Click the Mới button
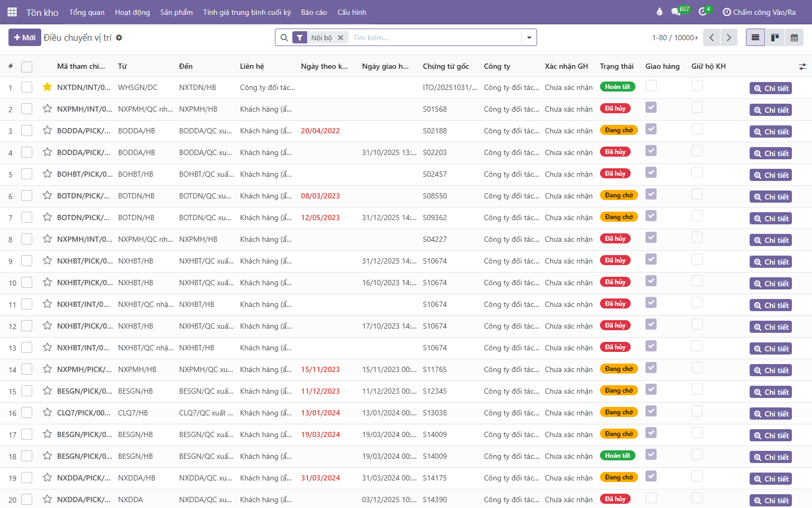 25,38
